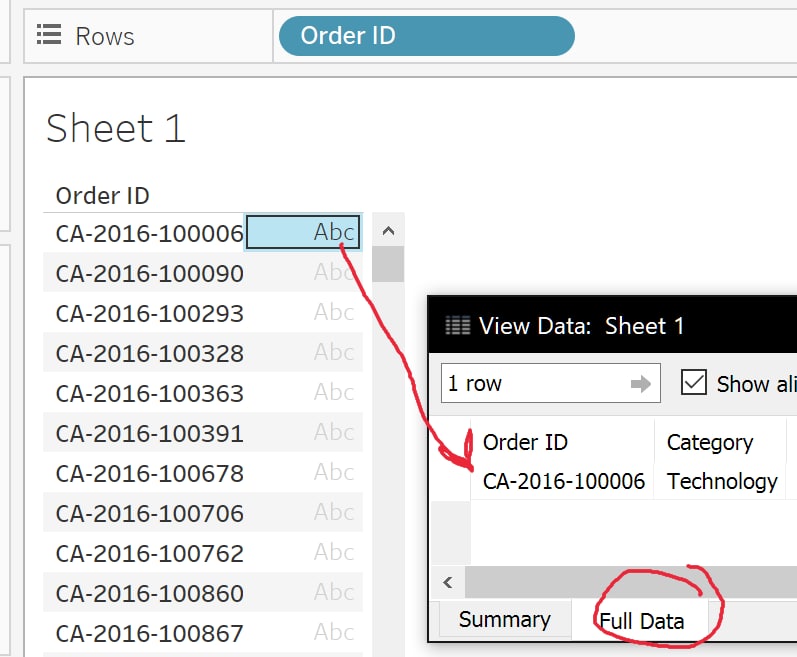
Task: Click the arrow button in row count field
Action: (640, 384)
